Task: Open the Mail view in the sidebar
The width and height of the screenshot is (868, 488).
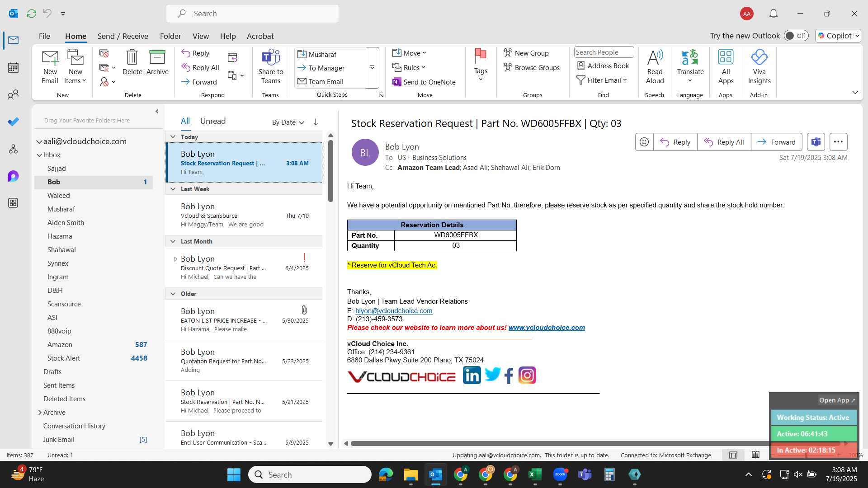Action: coord(13,40)
